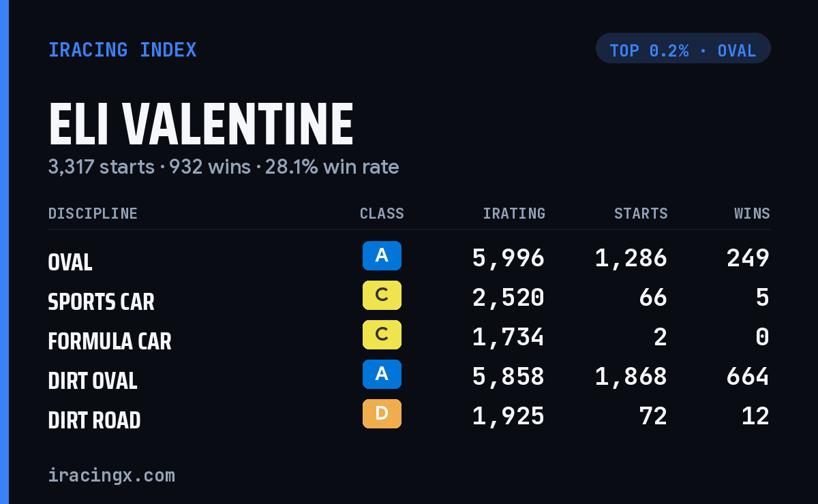Click the Dirt Road class D badge
Screen dimensions: 818x504
(382, 413)
